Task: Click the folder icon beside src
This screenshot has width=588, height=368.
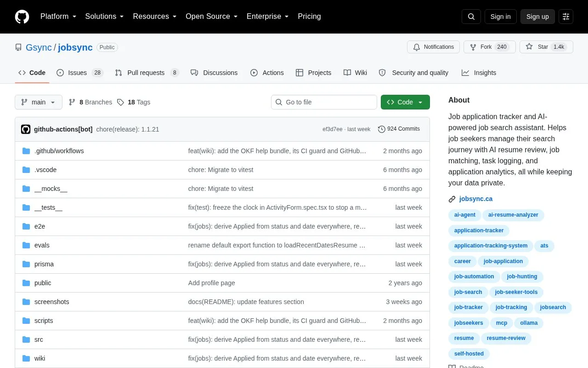Action: [26, 339]
